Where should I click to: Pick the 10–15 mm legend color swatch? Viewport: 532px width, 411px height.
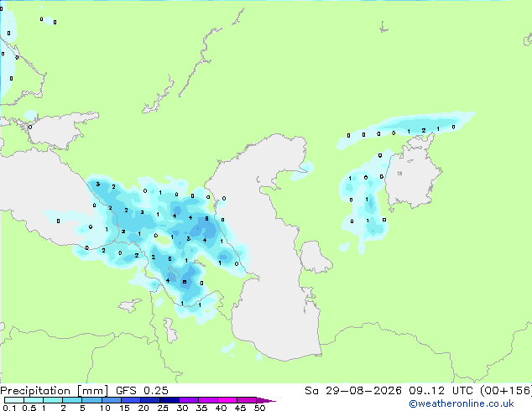tap(112, 400)
